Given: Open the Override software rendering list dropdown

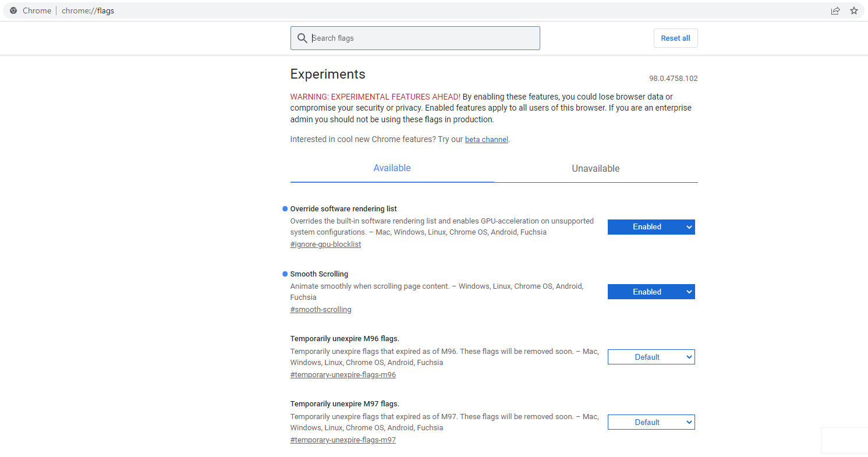Looking at the screenshot, I should pos(651,227).
